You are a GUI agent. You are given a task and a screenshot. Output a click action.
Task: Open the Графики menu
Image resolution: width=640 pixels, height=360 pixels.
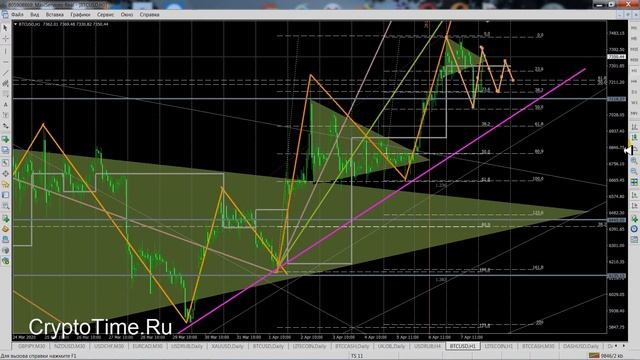(x=80, y=15)
